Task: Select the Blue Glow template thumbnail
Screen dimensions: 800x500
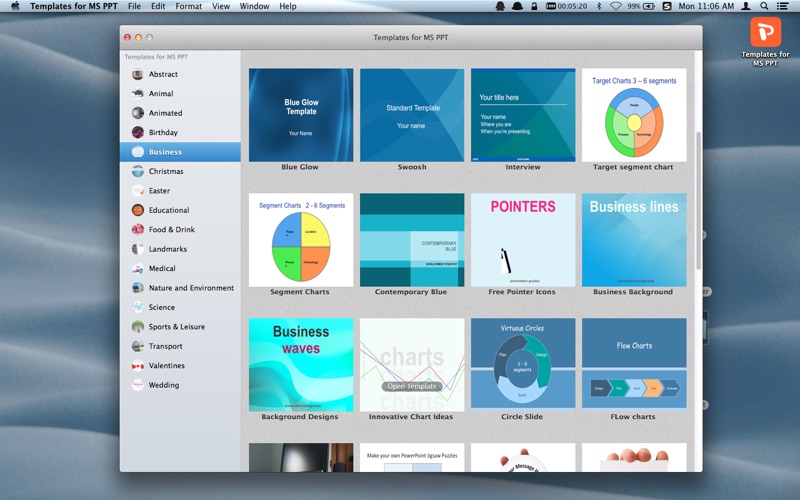Action: 301,115
